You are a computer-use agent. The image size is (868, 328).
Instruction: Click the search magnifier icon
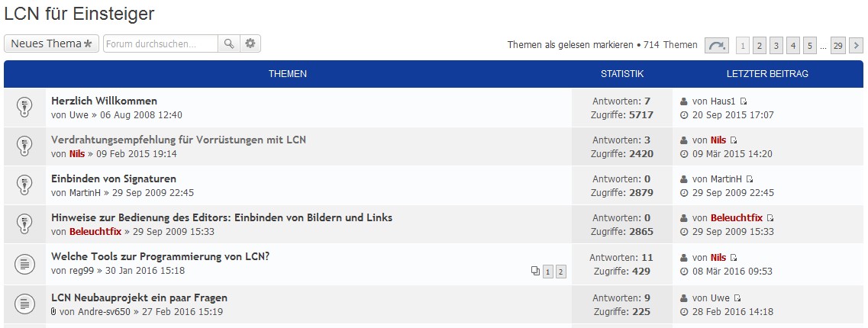point(228,44)
